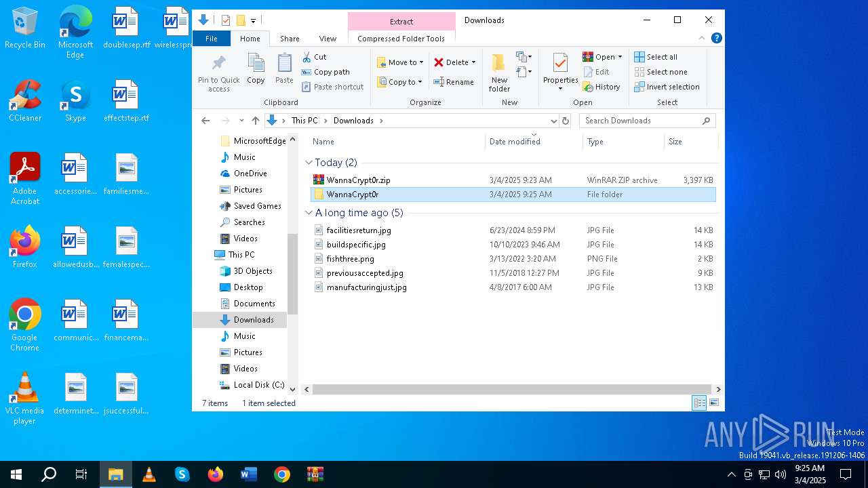868x488 pixels.
Task: Switch to large icons view button
Action: tap(714, 403)
